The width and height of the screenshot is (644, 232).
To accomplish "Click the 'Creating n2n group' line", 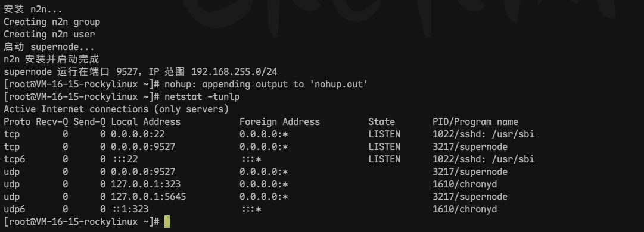I will pyautogui.click(x=52, y=22).
